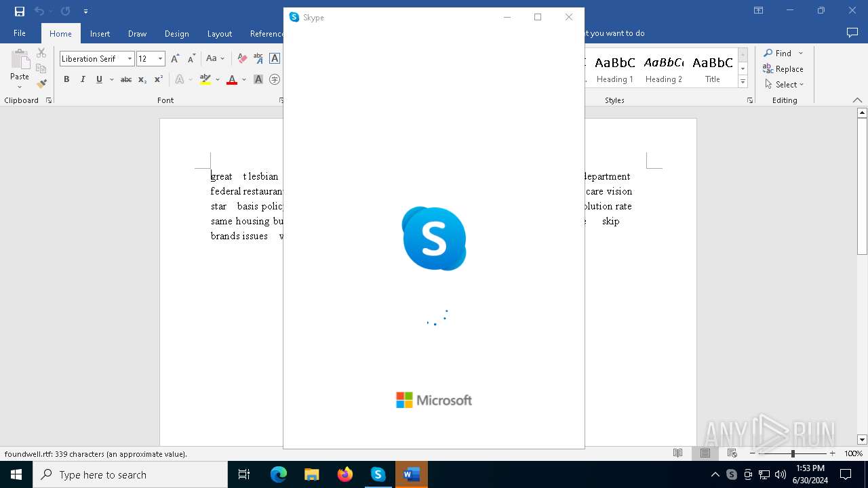868x488 pixels.
Task: Apply Heading 2 style
Action: (664, 68)
